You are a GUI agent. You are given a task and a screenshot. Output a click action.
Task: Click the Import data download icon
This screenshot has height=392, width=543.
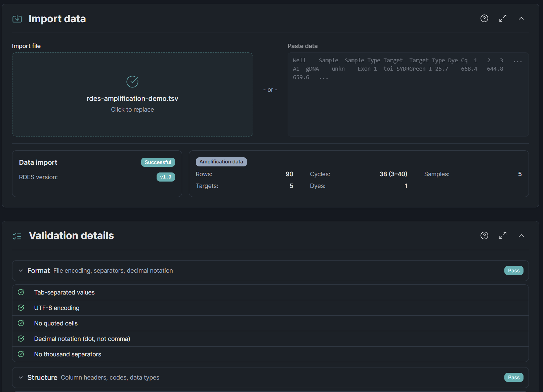[x=17, y=19]
